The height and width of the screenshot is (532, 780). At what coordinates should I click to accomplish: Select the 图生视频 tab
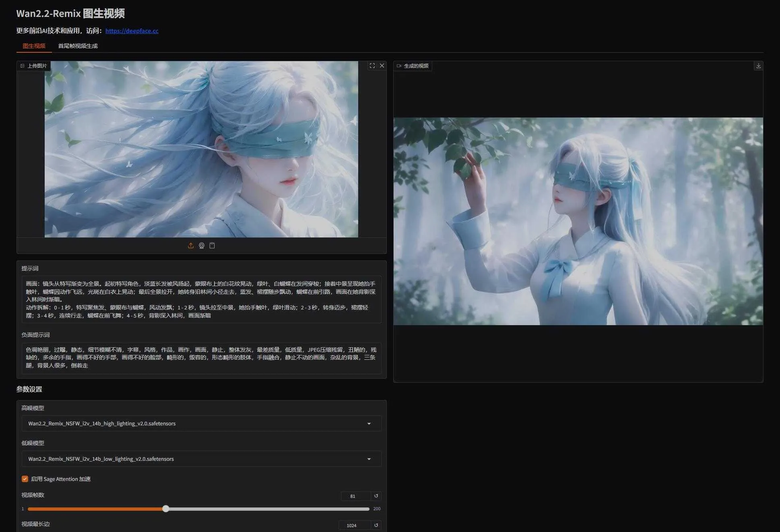pyautogui.click(x=34, y=46)
